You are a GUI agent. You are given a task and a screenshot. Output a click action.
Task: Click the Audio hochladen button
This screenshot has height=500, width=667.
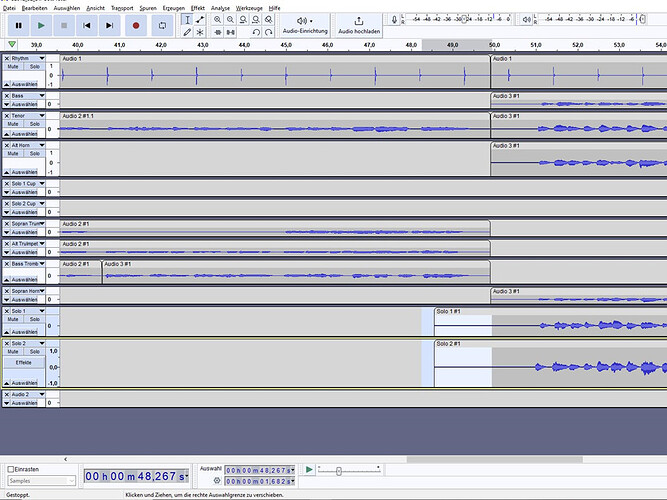tap(359, 25)
